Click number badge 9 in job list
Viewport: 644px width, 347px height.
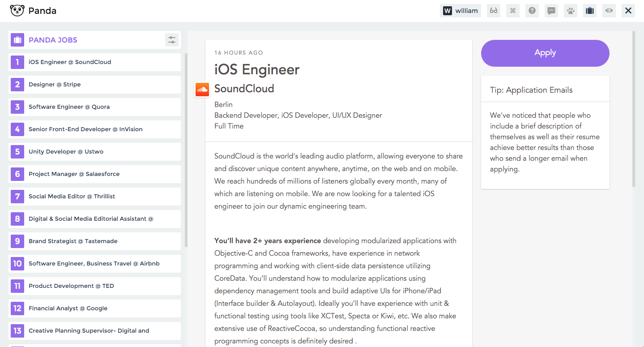[x=17, y=241]
